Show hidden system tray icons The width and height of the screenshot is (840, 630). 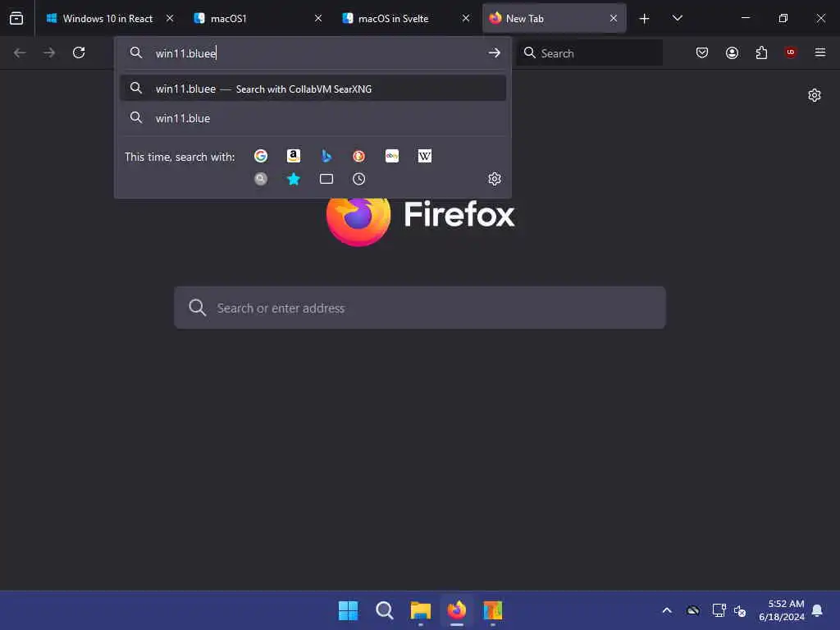667,610
